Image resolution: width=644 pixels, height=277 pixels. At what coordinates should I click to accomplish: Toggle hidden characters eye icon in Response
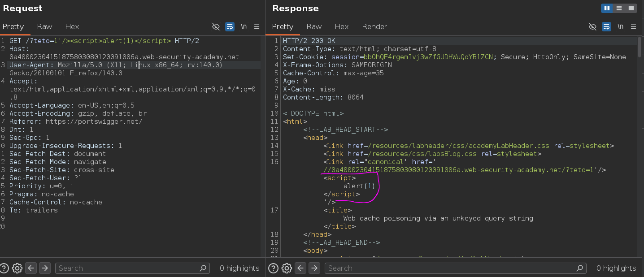pyautogui.click(x=592, y=26)
